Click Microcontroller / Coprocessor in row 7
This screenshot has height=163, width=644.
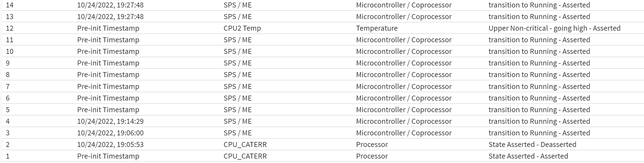tap(404, 86)
